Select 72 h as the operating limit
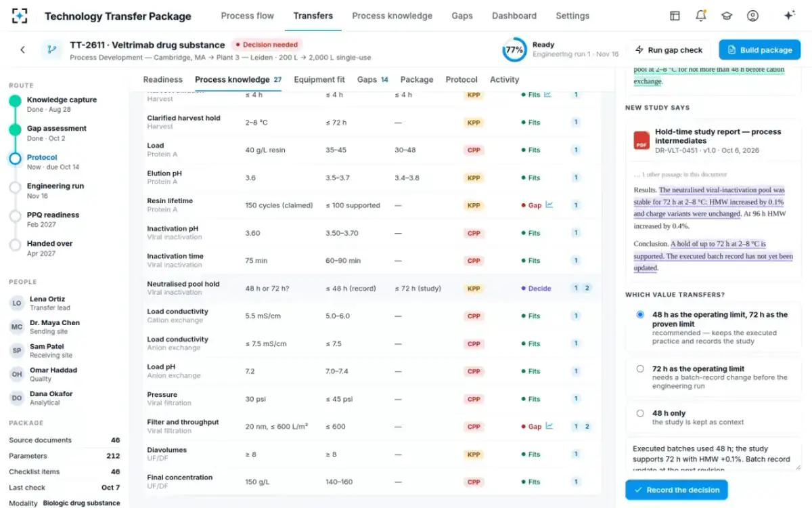The height and width of the screenshot is (508, 812). (640, 369)
